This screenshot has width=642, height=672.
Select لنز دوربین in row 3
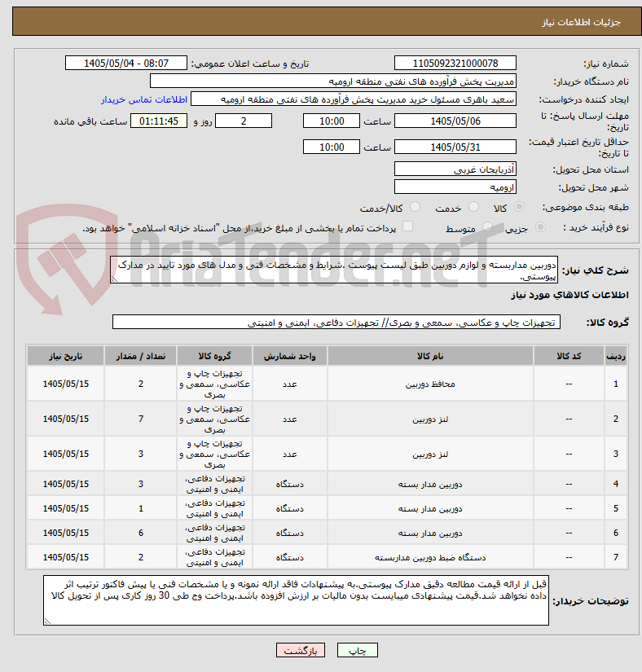pos(430,454)
